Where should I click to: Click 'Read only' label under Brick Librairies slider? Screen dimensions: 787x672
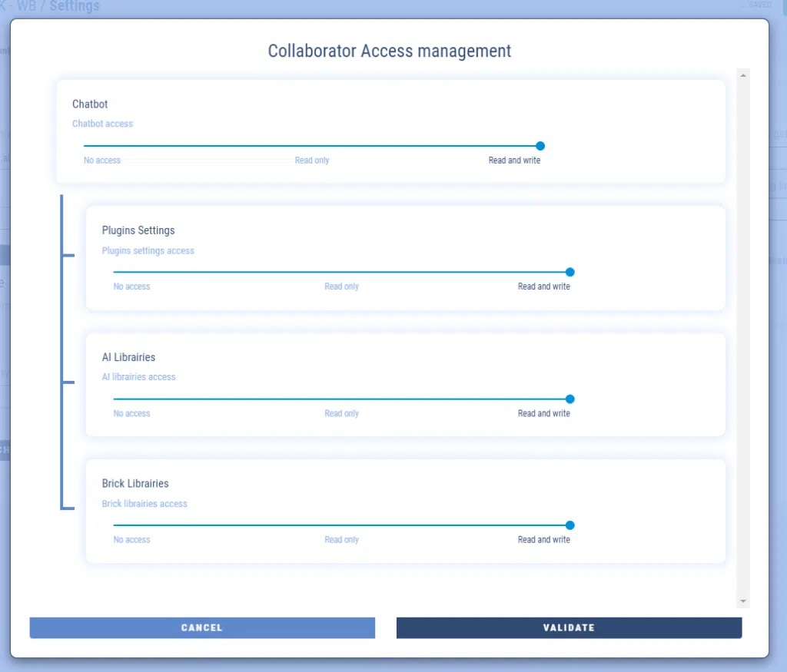pyautogui.click(x=341, y=540)
